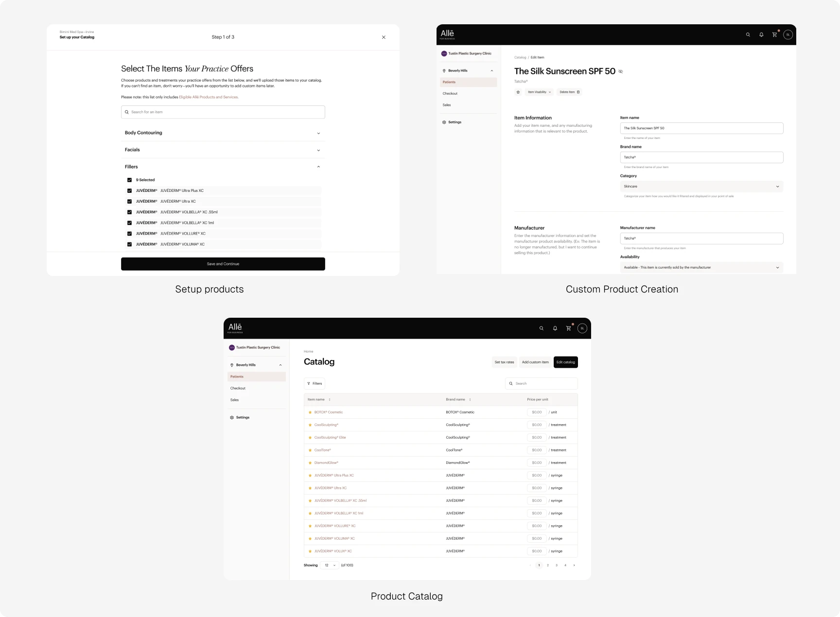Collapse Beverly Hills location in the Edit Item sidebar
This screenshot has width=840, height=617.
(492, 70)
